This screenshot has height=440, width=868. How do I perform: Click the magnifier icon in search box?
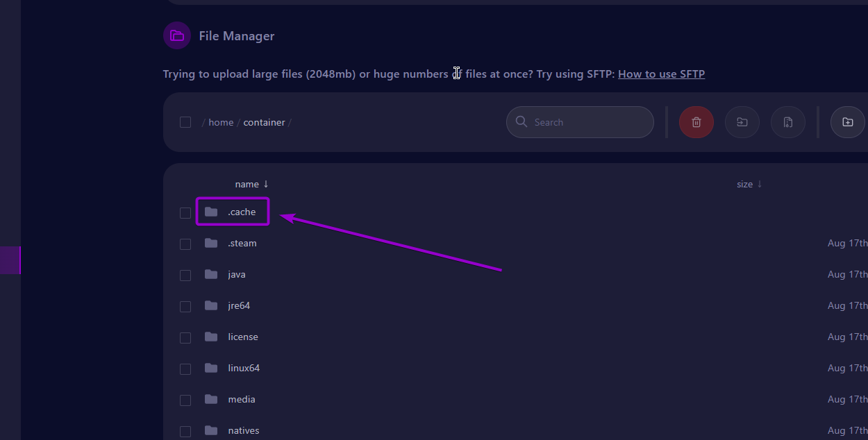tap(521, 122)
